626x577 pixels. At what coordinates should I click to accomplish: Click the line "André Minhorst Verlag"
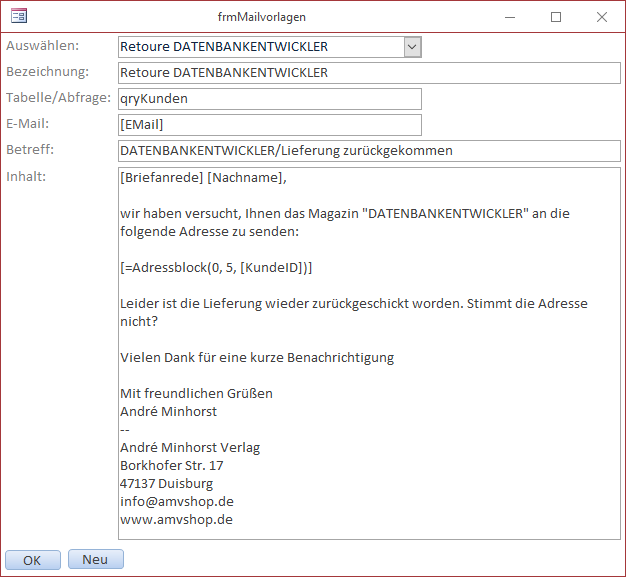[190, 448]
